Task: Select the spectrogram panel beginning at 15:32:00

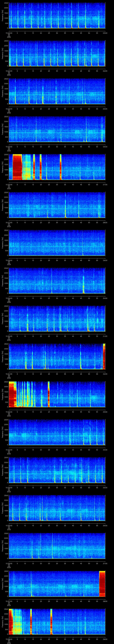Action: [x=57, y=394]
